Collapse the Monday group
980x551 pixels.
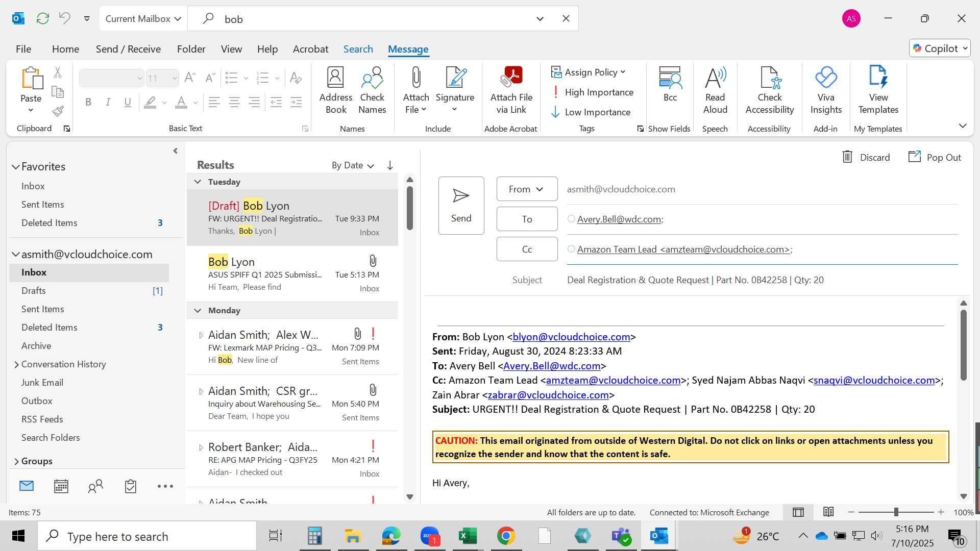pyautogui.click(x=198, y=310)
